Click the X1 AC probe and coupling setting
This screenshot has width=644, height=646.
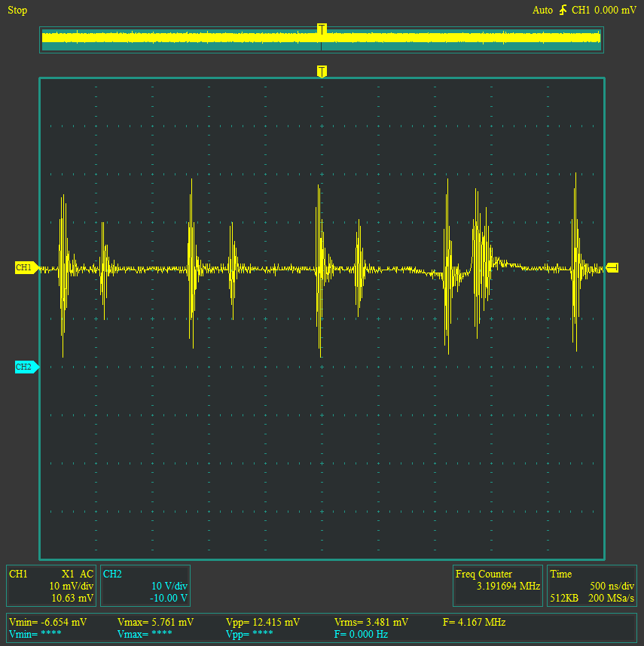[x=78, y=574]
